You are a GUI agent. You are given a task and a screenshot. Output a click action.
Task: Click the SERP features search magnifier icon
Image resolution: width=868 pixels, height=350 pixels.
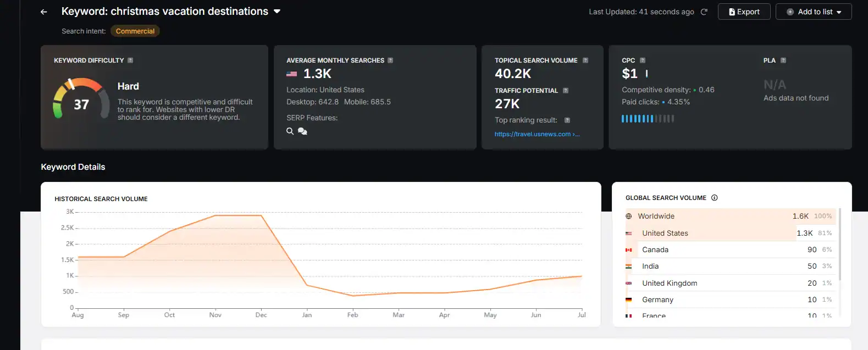[290, 131]
